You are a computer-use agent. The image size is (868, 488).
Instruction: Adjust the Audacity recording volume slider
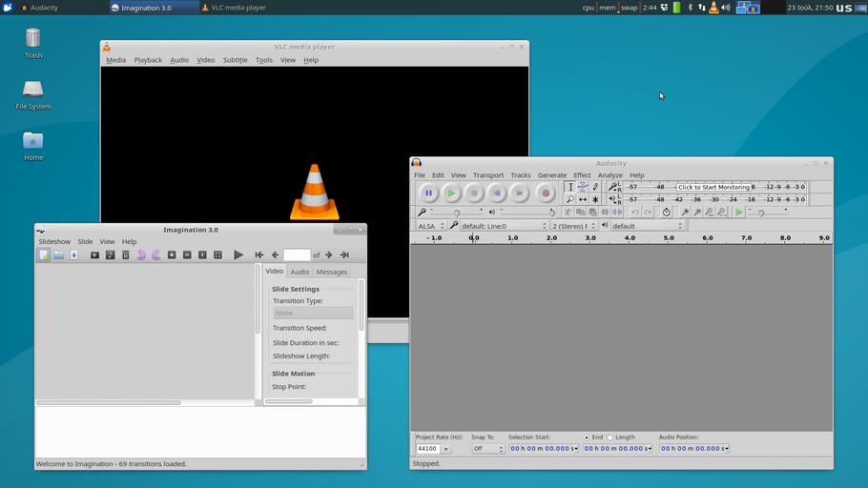(457, 213)
